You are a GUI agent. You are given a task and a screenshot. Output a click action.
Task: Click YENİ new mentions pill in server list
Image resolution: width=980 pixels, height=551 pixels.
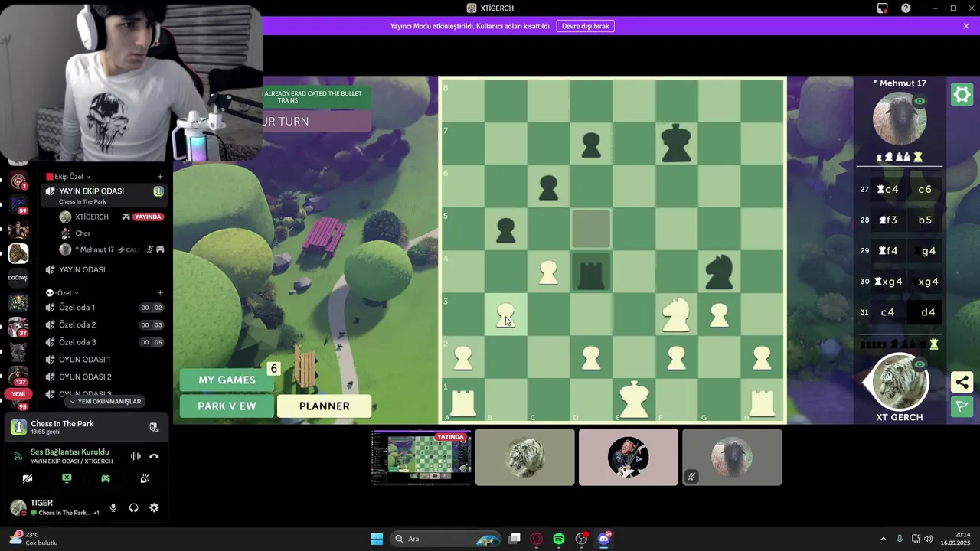[18, 393]
